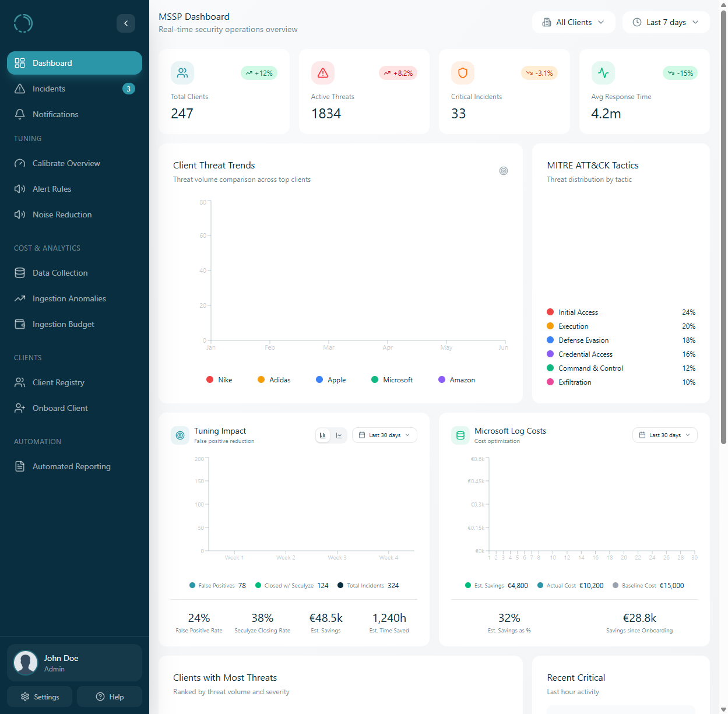Click the Exfiltration pink color dot
Image resolution: width=728 pixels, height=714 pixels.
(550, 382)
